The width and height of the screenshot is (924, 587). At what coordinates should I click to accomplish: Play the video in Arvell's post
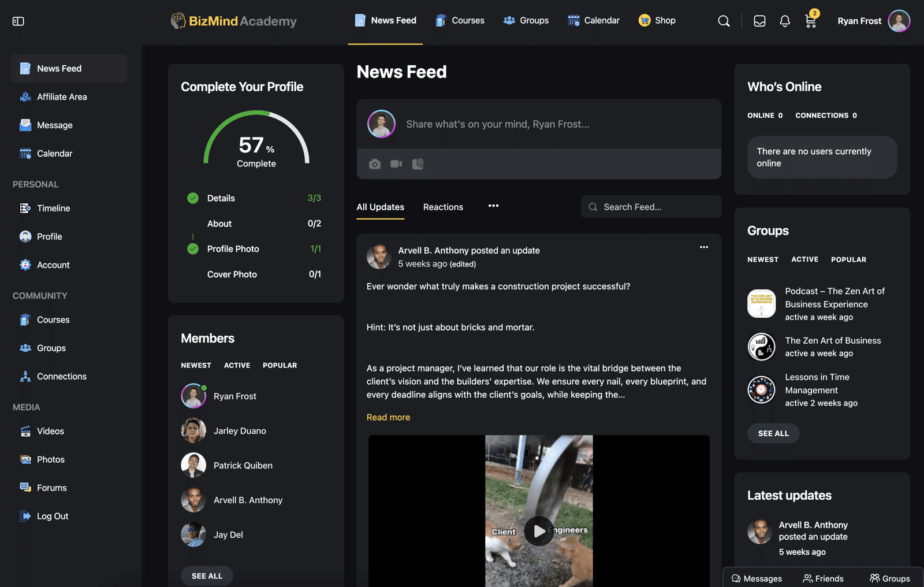pyautogui.click(x=539, y=531)
